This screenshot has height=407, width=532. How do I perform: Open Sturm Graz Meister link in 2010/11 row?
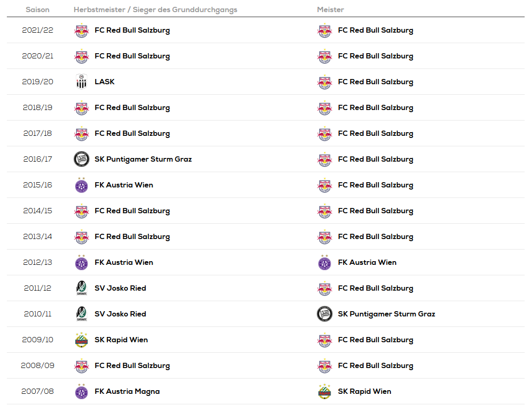(386, 314)
